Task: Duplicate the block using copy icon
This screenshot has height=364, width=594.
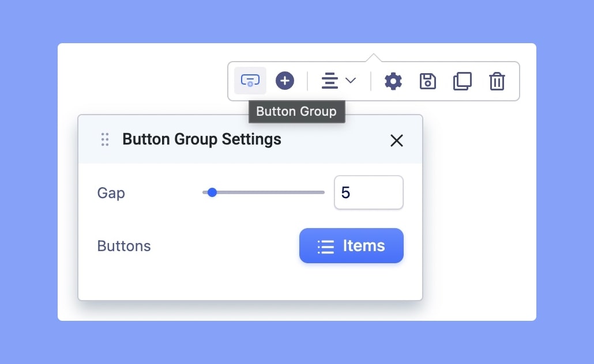Action: pyautogui.click(x=462, y=81)
